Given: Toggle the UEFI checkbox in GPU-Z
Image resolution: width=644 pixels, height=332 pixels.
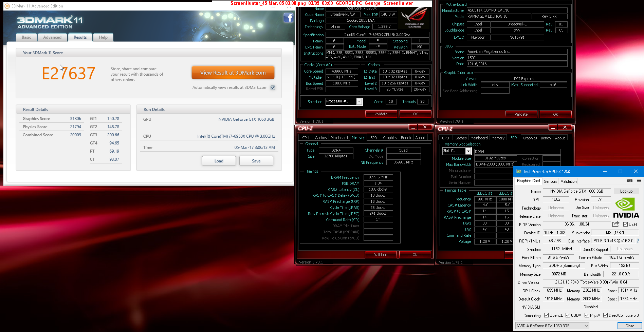Looking at the screenshot, I should pyautogui.click(x=625, y=224).
